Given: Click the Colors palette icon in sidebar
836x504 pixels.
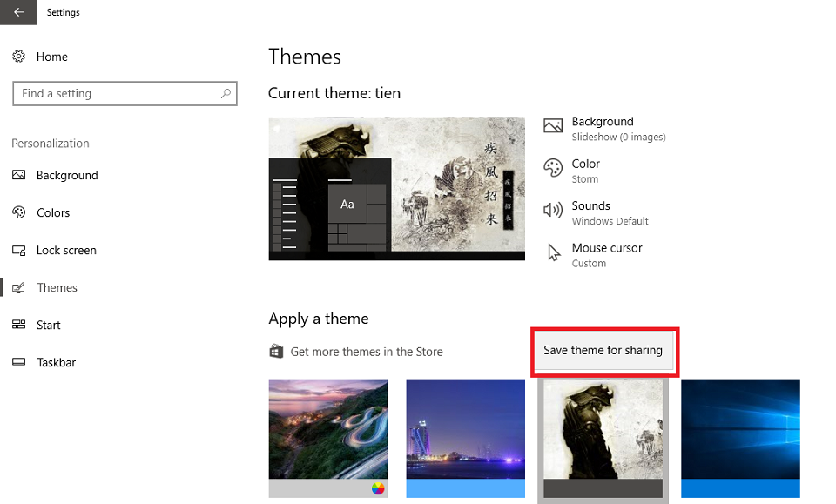Looking at the screenshot, I should point(18,212).
